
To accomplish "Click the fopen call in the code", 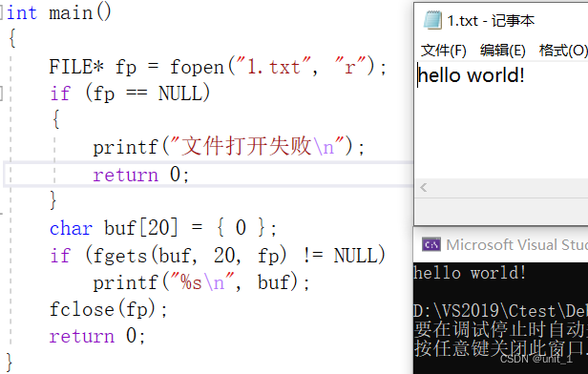I will (x=197, y=68).
